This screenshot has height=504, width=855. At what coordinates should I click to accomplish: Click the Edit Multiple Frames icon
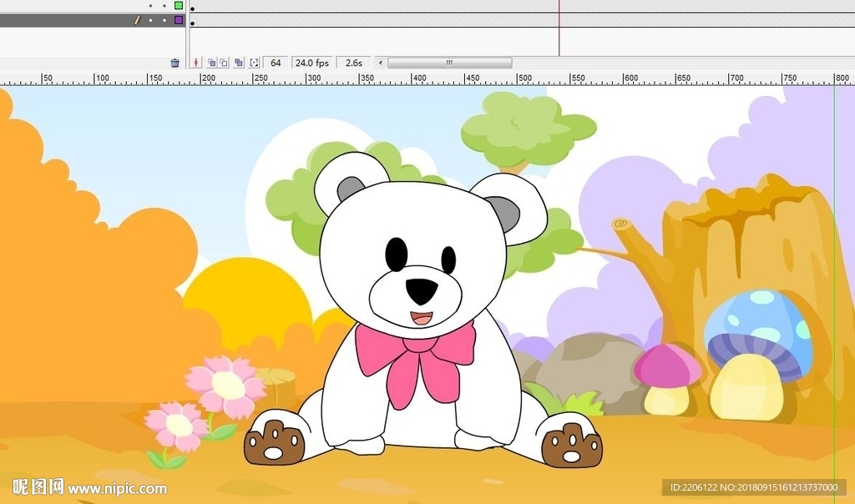239,63
